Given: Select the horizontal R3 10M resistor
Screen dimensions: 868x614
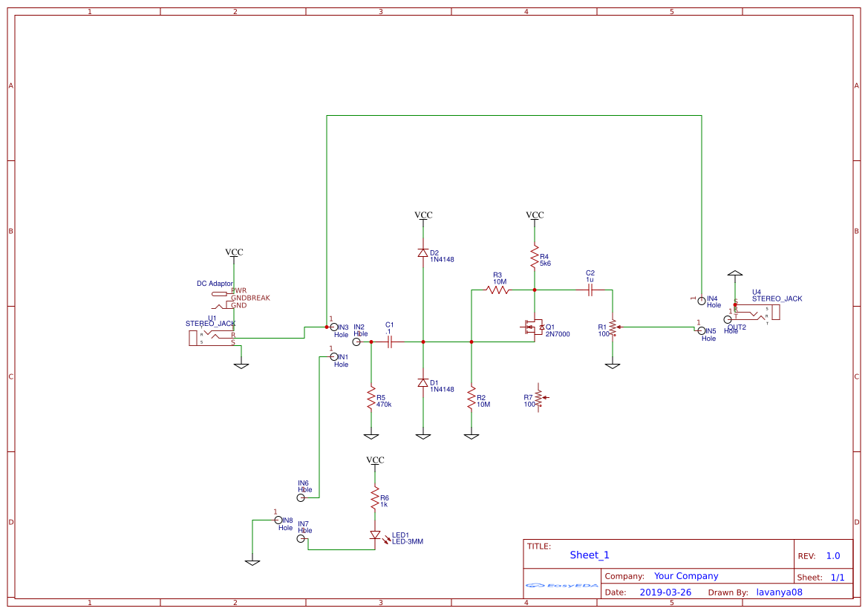Looking at the screenshot, I should 497,290.
